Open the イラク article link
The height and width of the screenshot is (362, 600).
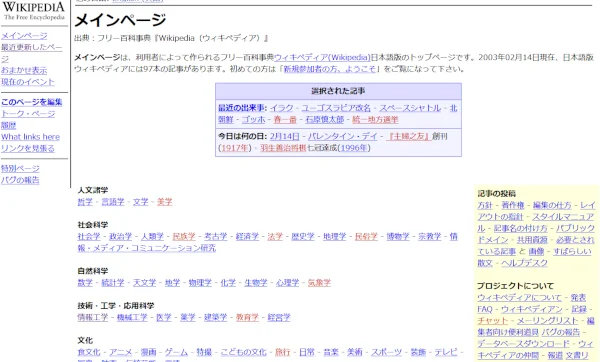281,108
